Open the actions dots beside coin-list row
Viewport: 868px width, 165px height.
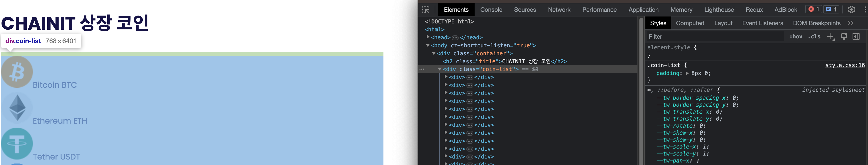click(x=422, y=69)
